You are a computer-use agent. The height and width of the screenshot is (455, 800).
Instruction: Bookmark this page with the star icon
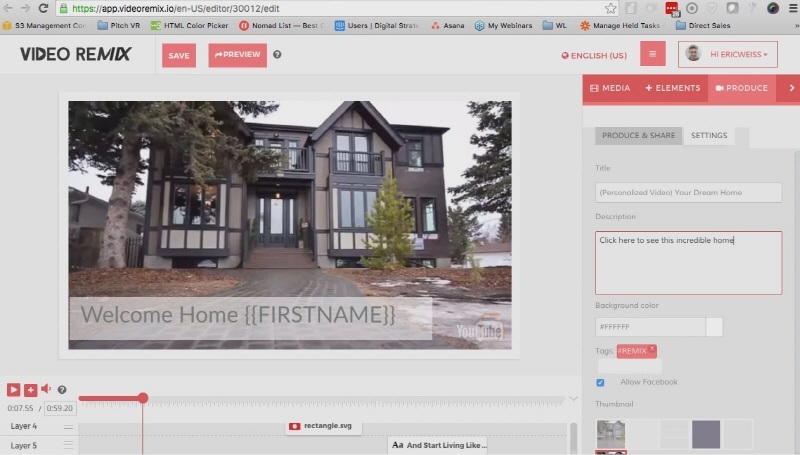click(610, 8)
